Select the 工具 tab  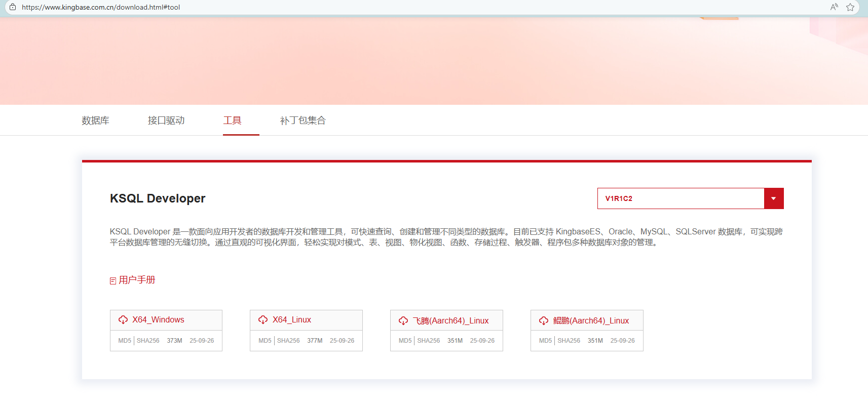(x=232, y=120)
